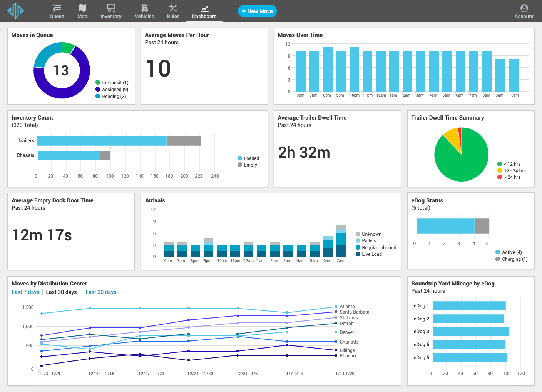Image resolution: width=542 pixels, height=392 pixels.
Task: Click the Trailers empty gray bar
Action: pos(184,141)
